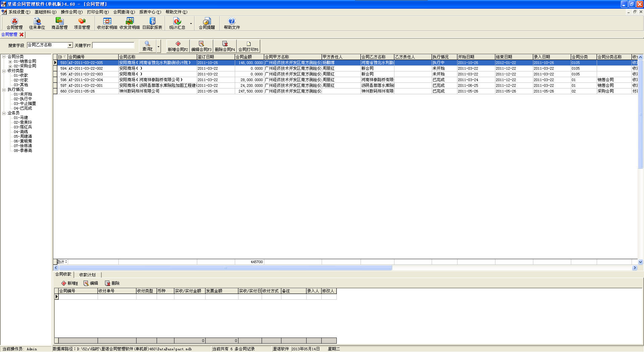644x352 pixels.
Task: Click 编辑合同F3 to edit contract
Action: pos(201,46)
